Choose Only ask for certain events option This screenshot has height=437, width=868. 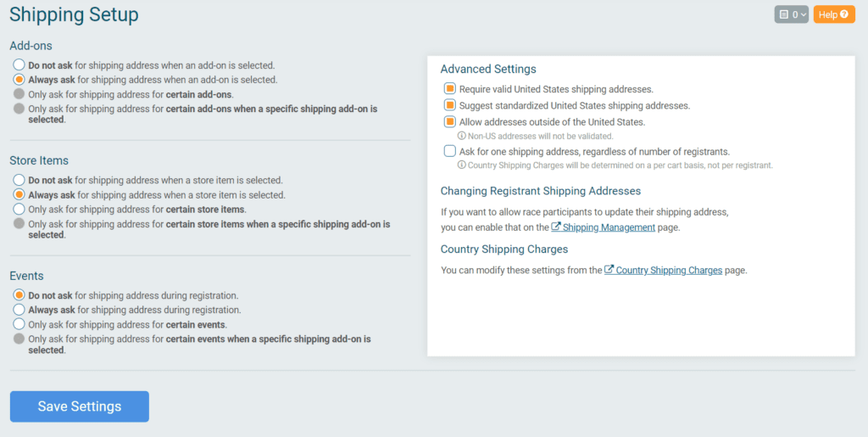19,324
